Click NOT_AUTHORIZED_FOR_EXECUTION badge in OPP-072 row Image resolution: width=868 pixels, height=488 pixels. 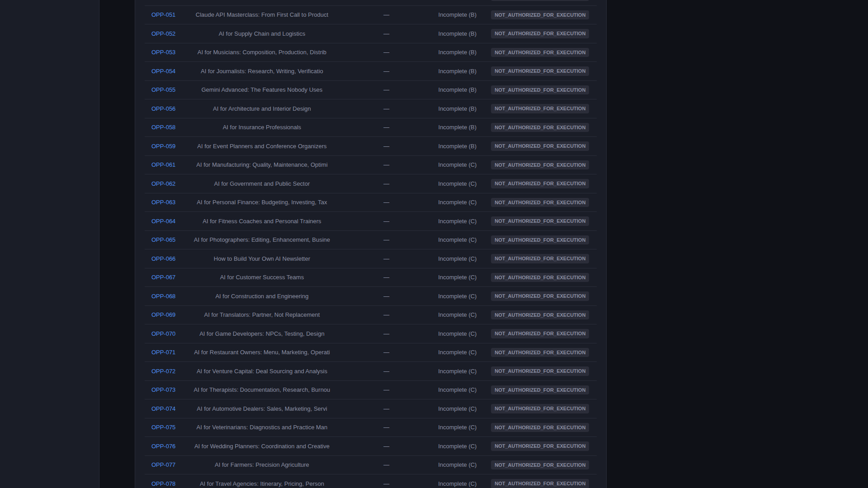[540, 371]
